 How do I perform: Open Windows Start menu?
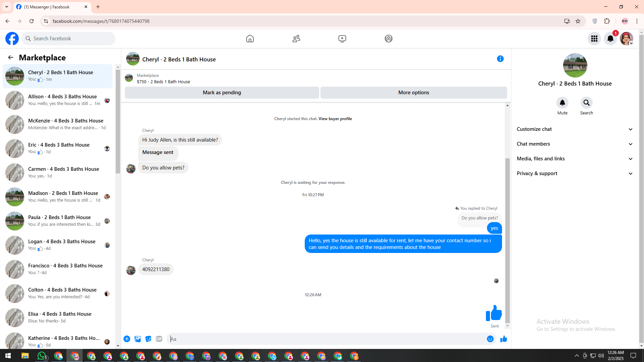click(8, 356)
